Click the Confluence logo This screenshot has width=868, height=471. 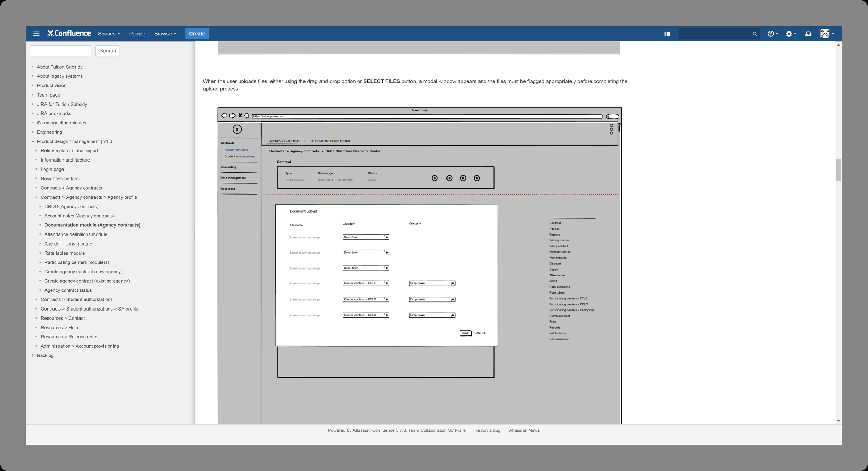click(x=69, y=33)
